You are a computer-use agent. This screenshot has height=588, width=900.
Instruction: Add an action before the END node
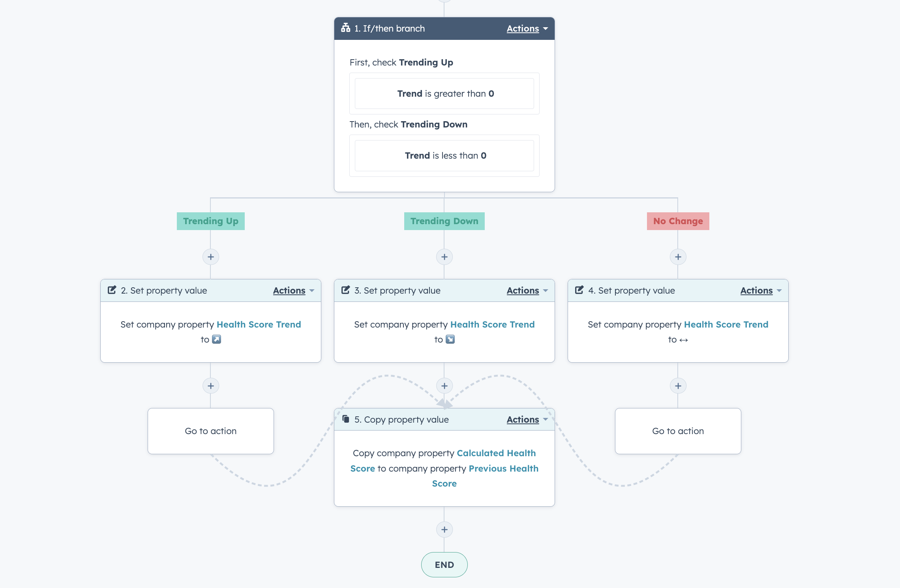coord(444,530)
